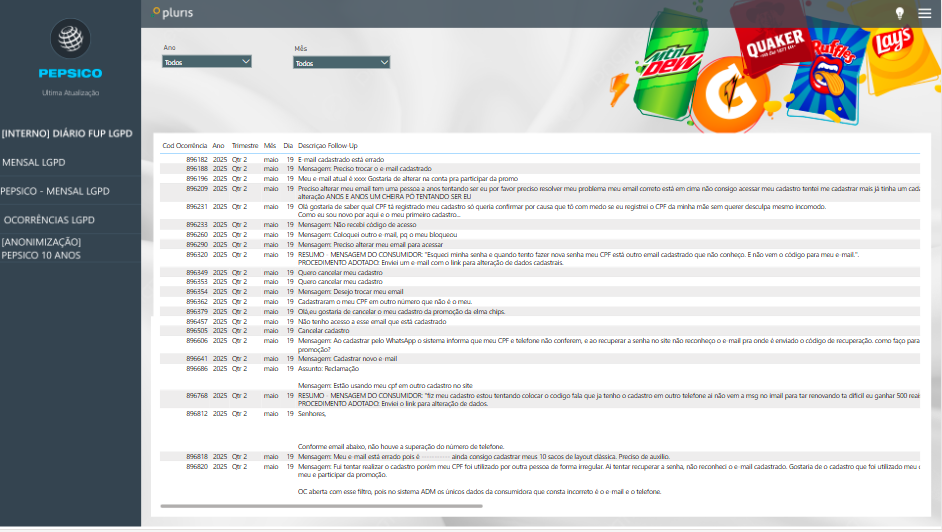Sort by Dia column header
The width and height of the screenshot is (942, 532).
(288, 146)
